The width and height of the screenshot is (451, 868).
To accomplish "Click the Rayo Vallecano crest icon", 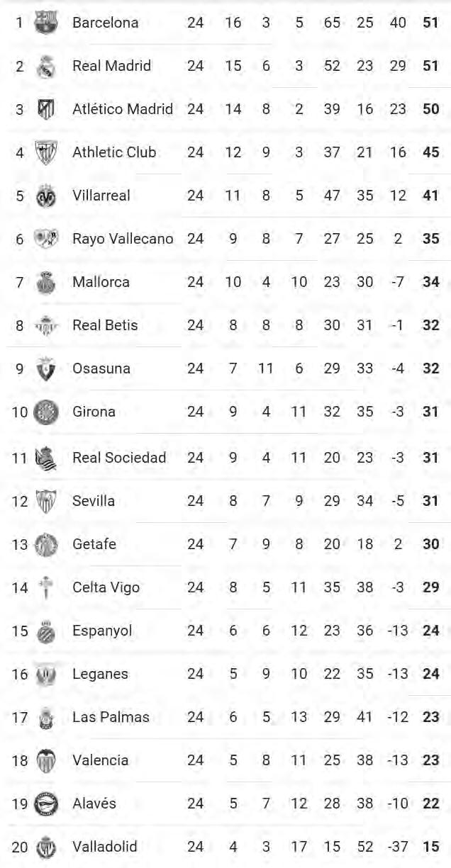I will click(46, 239).
